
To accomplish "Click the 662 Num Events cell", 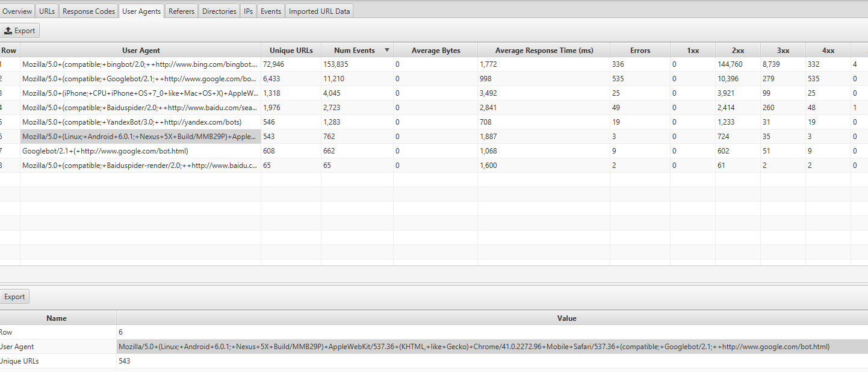I will pyautogui.click(x=358, y=150).
